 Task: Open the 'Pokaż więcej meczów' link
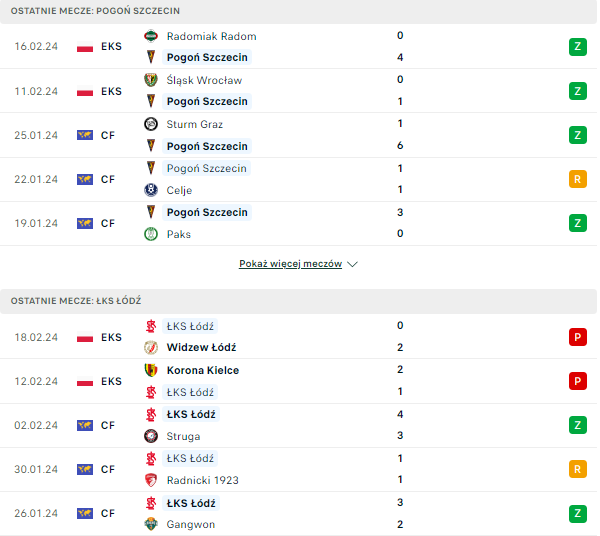point(290,264)
